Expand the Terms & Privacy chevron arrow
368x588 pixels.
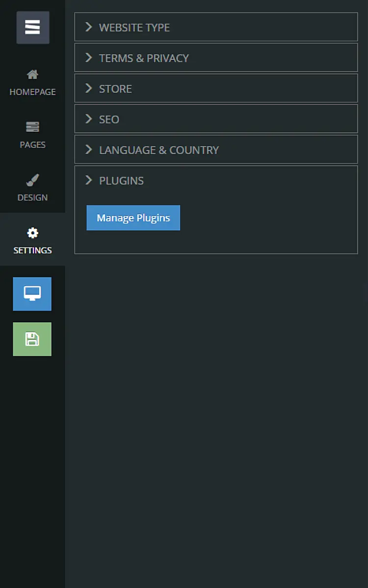(89, 58)
